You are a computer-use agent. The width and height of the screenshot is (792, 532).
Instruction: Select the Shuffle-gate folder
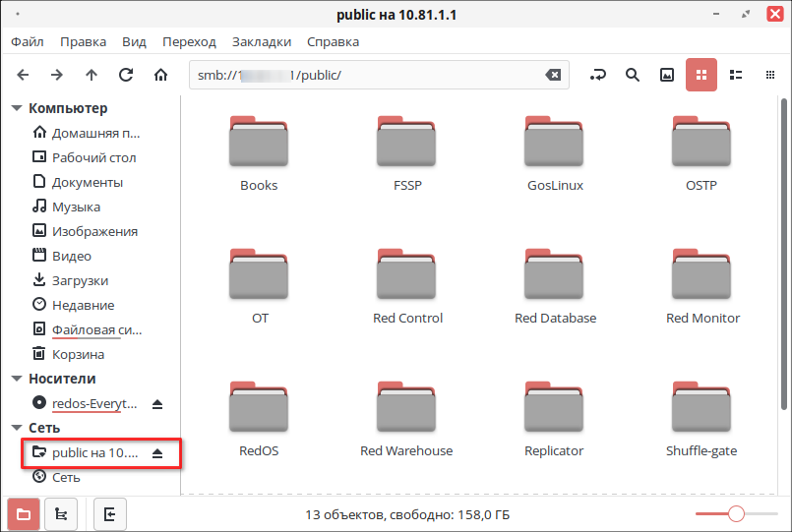[701, 420]
